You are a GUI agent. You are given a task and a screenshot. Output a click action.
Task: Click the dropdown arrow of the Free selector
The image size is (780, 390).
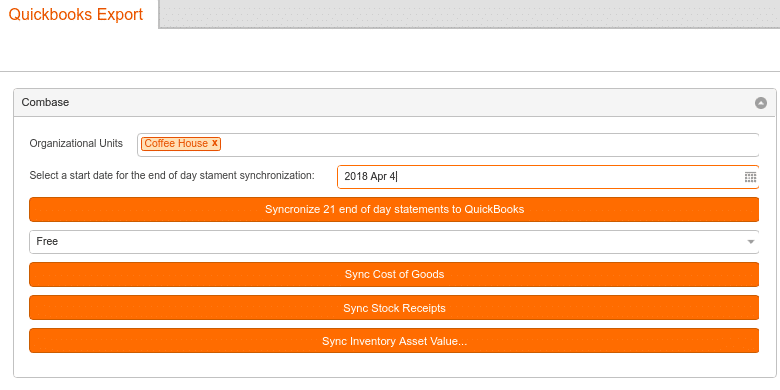(x=750, y=242)
